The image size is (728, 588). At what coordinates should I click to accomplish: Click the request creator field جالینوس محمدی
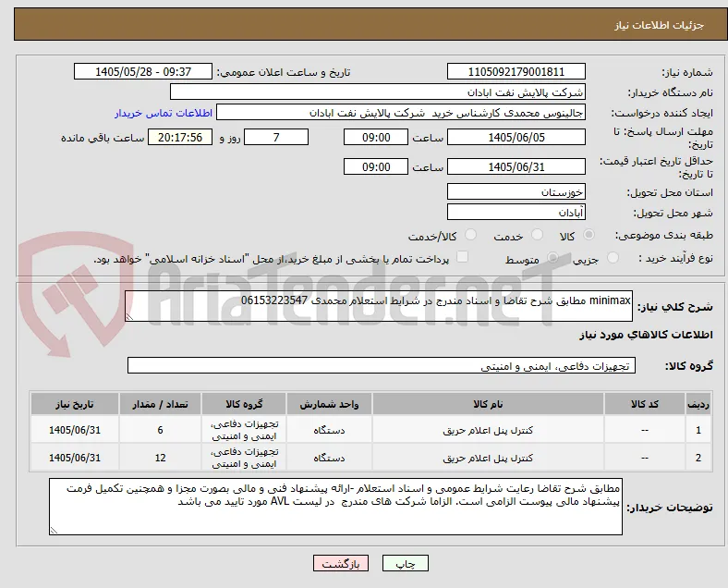coord(401,113)
